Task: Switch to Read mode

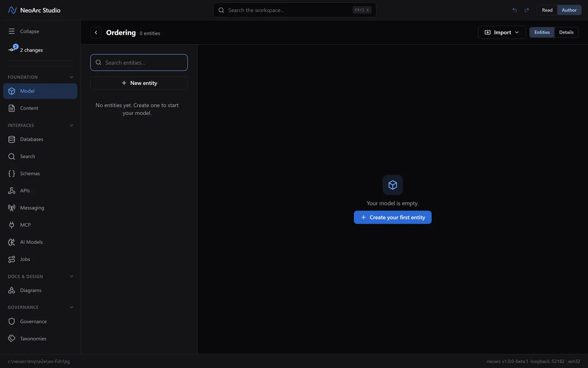Action: (x=547, y=10)
